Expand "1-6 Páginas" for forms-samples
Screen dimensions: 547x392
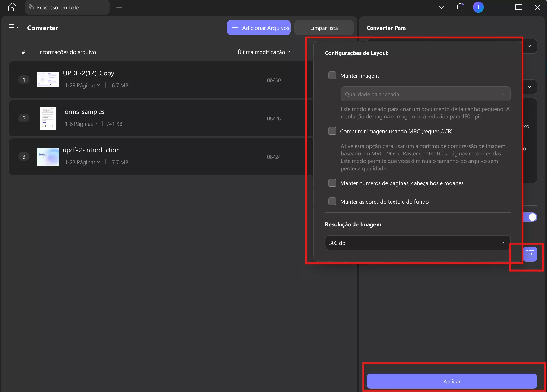[x=81, y=124]
